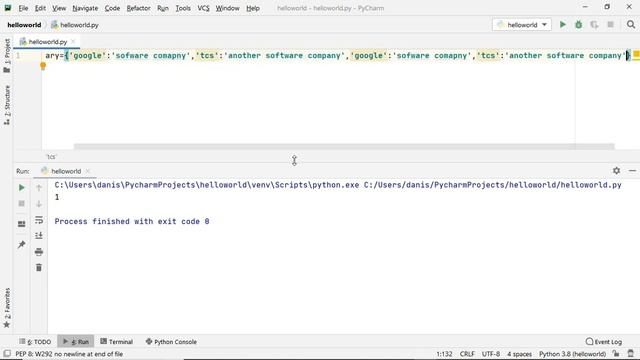The height and width of the screenshot is (360, 640).
Task: Open the Edit menu
Action: pos(40,8)
